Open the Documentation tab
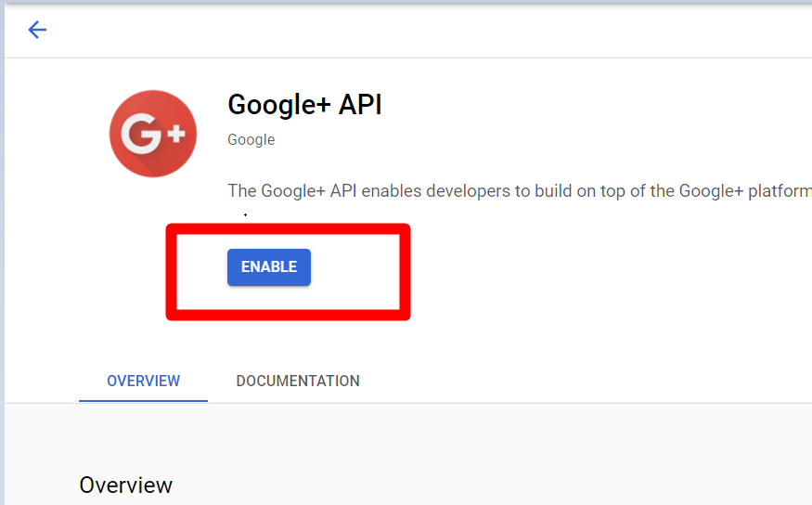Image resolution: width=812 pixels, height=505 pixels. [298, 382]
